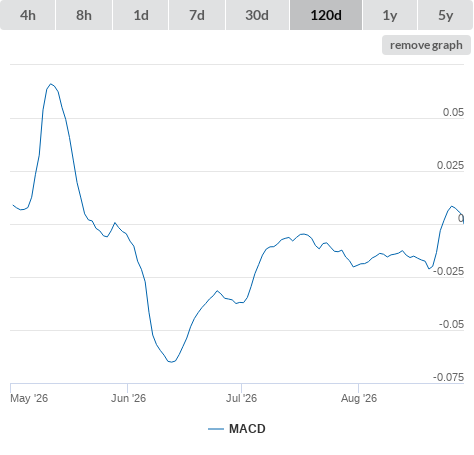This screenshot has height=455, width=474.
Task: Click the May '26 axis label
Action: (29, 398)
